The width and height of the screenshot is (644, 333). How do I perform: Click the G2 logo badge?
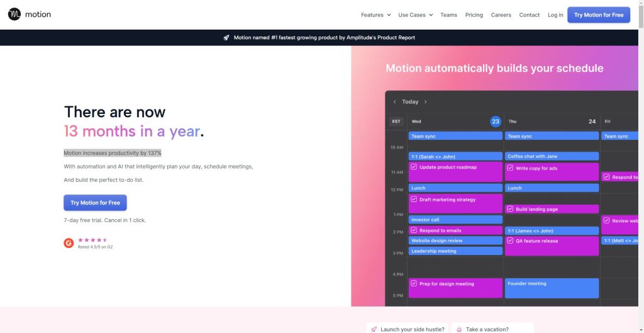click(69, 243)
